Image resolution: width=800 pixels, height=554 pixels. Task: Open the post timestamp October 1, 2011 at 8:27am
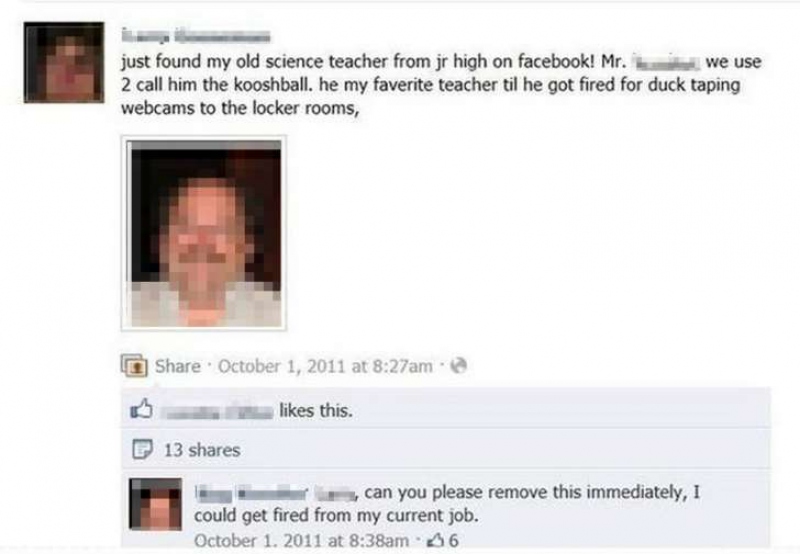pos(326,366)
